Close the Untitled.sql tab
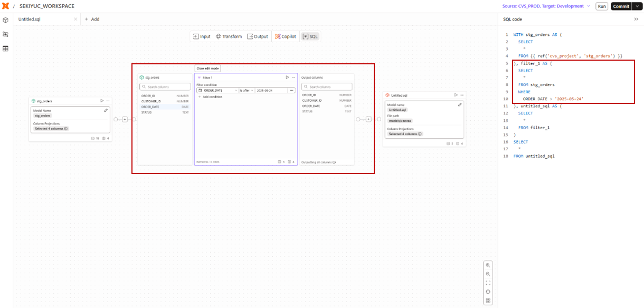Screen dimensions: 644x308 [x=75, y=19]
